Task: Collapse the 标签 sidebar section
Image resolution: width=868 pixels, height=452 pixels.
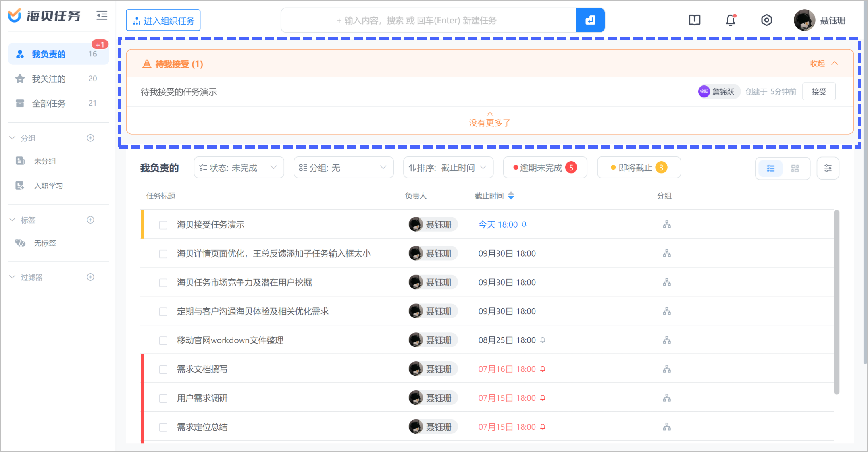Action: click(x=12, y=220)
